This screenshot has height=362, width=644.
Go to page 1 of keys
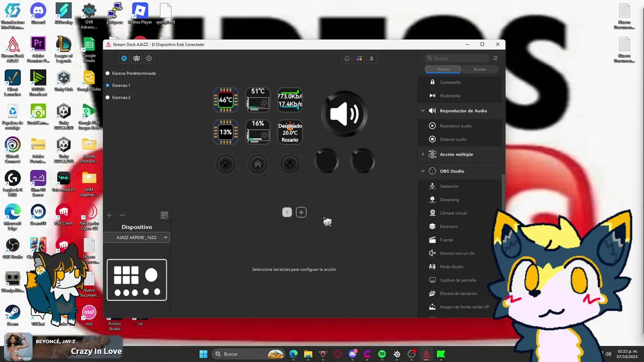[287, 212]
